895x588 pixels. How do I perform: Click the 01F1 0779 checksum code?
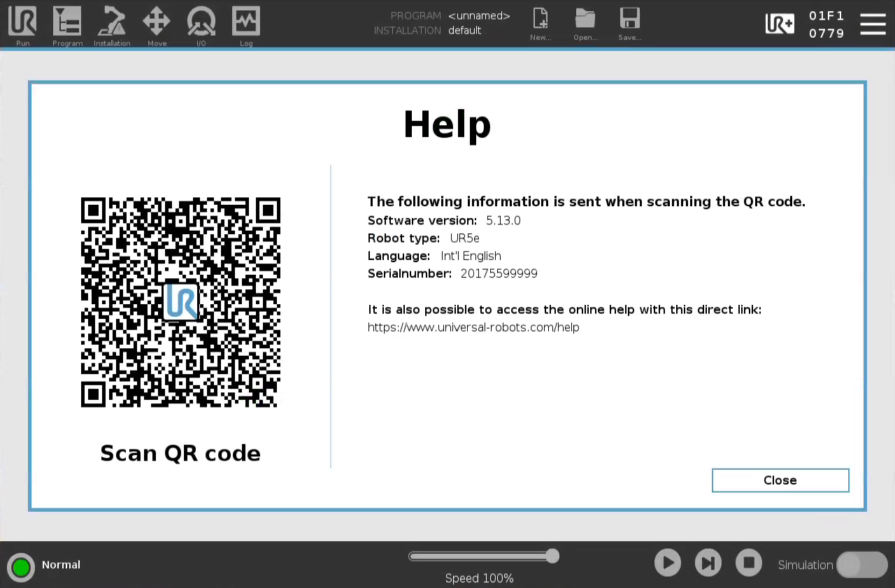[x=826, y=24]
